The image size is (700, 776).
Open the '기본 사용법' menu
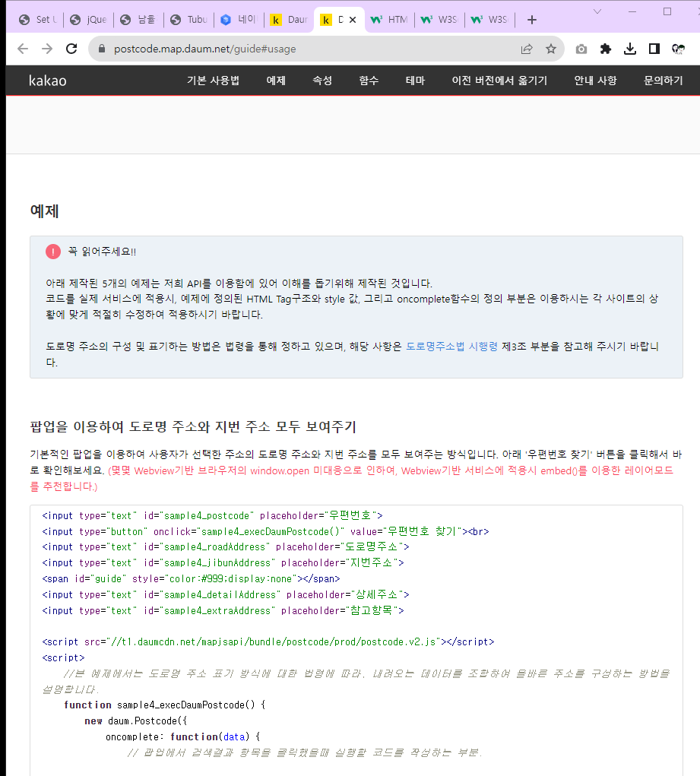click(213, 80)
